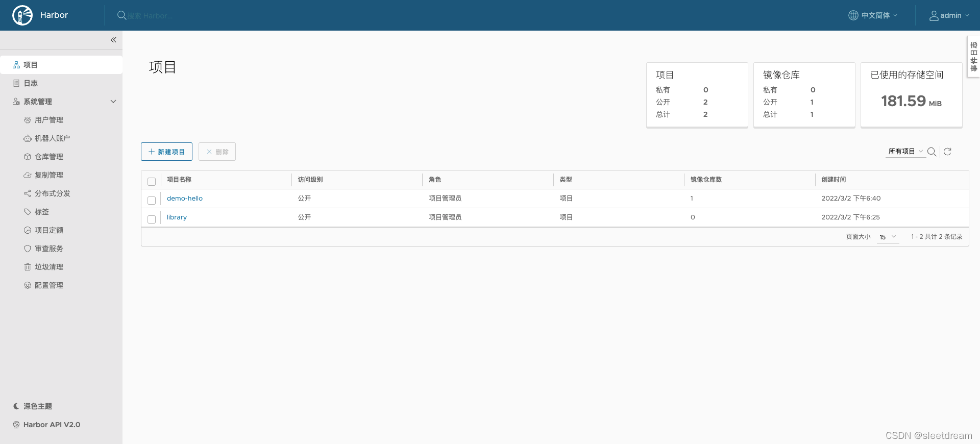
Task: Click the 配置管理 gear icon
Action: click(28, 285)
